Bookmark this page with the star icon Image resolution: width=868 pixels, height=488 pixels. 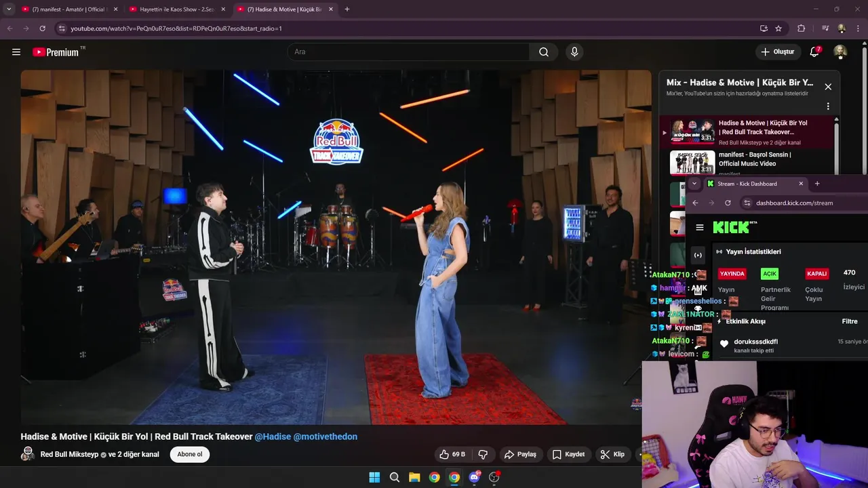pos(778,28)
